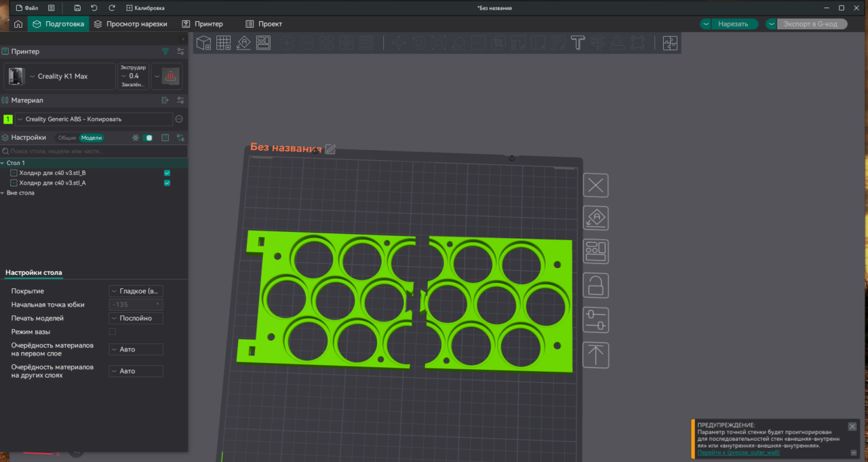The height and width of the screenshot is (462, 868).
Task: Open the puzzle-piece assembly view icon
Action: [669, 43]
